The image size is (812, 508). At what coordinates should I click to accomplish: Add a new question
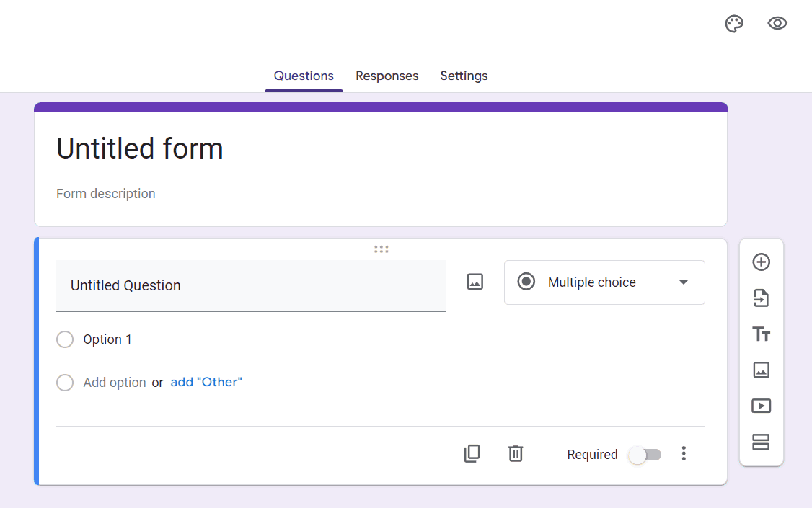[x=761, y=262]
